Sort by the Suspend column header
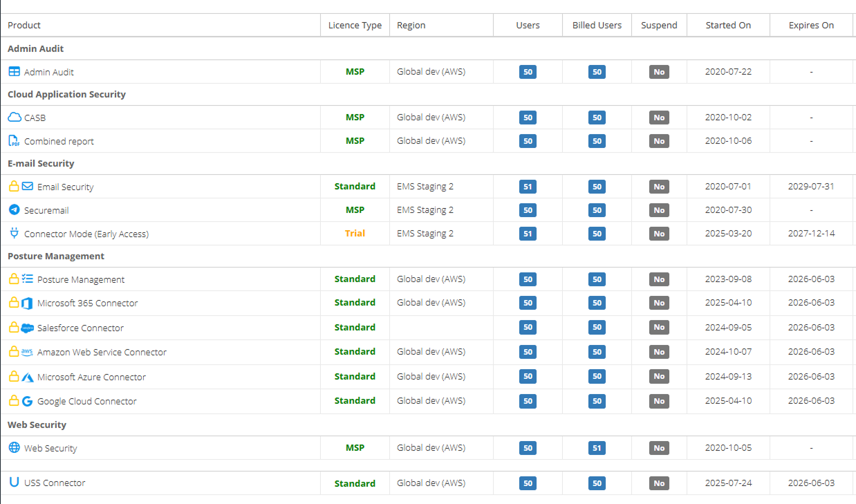Image resolution: width=856 pixels, height=504 pixels. point(659,25)
